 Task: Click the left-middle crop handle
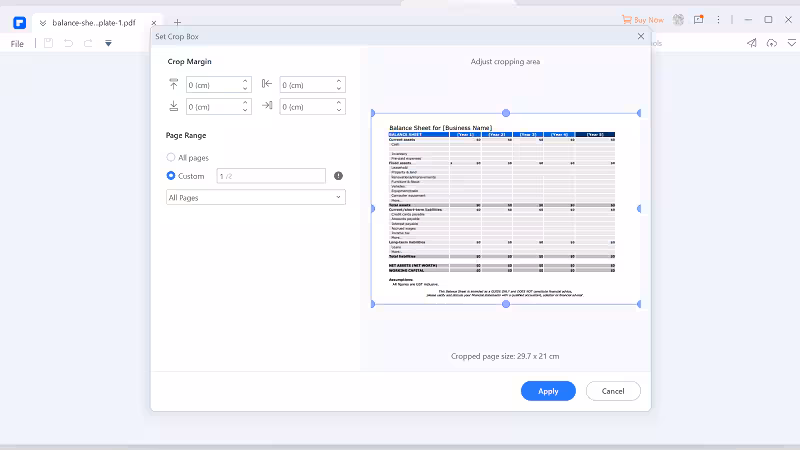click(x=373, y=208)
